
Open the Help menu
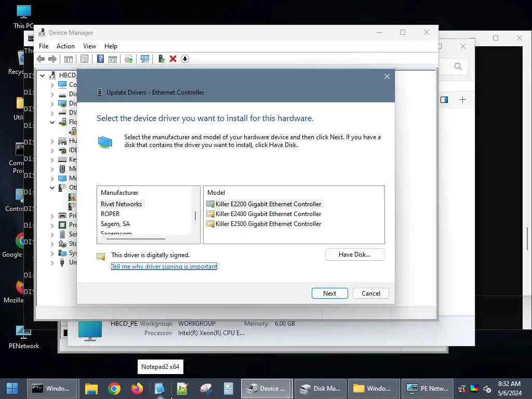pyautogui.click(x=111, y=46)
